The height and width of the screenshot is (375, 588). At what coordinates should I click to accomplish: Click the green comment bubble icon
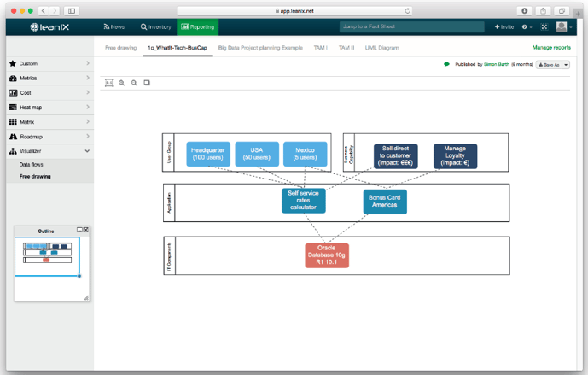click(x=446, y=64)
